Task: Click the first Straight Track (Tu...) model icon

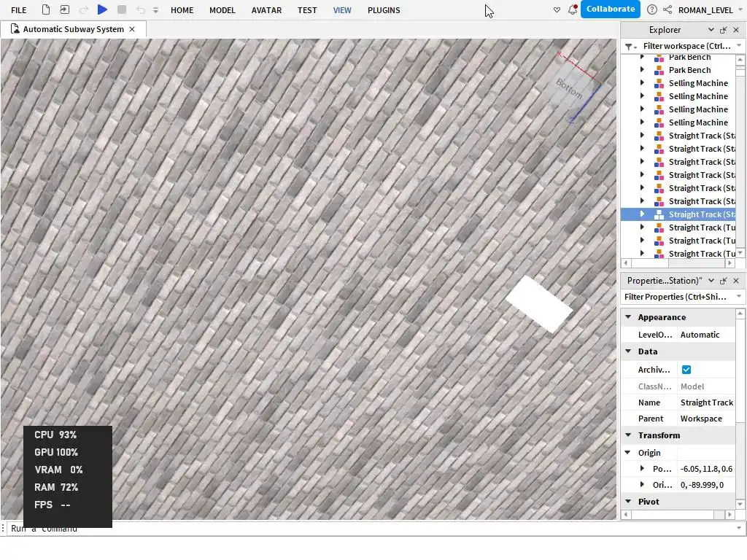Action: (659, 227)
